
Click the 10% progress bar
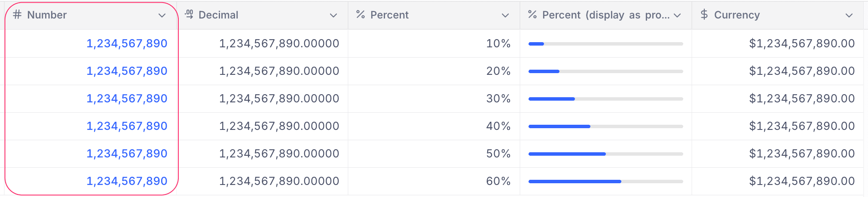coord(605,44)
